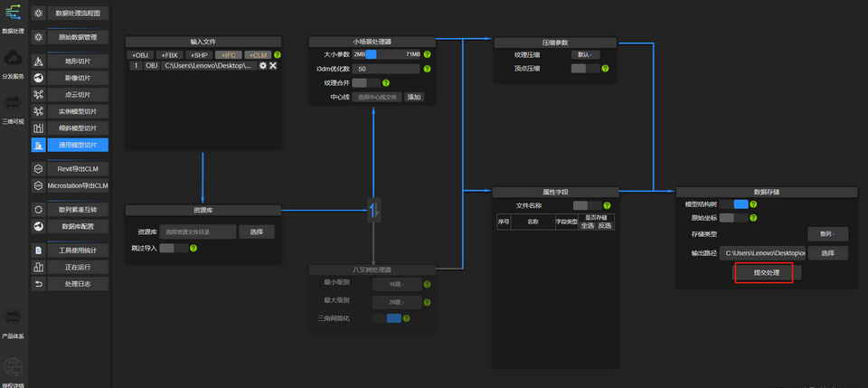
Task: Click the help icon next to i3dm优化数
Action: click(x=427, y=69)
